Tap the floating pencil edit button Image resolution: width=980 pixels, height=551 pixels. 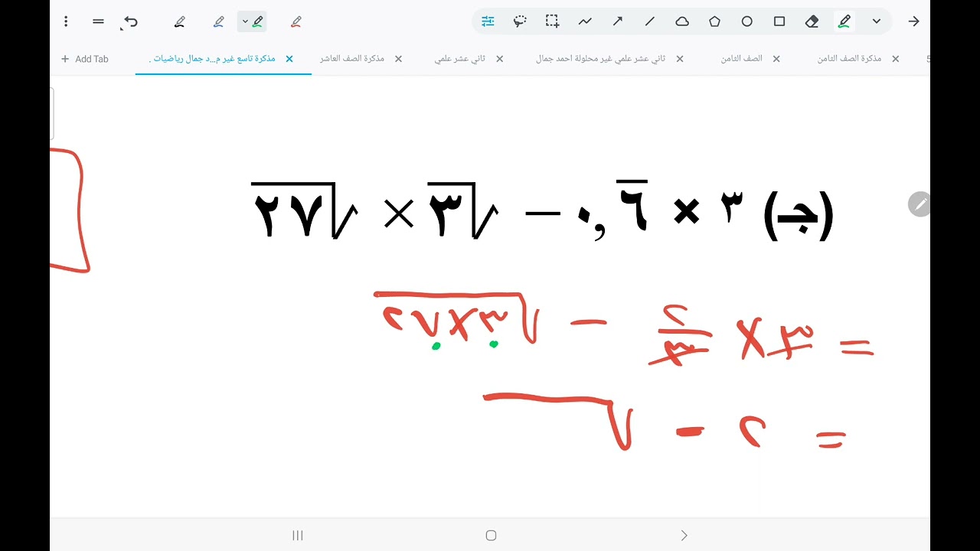click(x=920, y=204)
